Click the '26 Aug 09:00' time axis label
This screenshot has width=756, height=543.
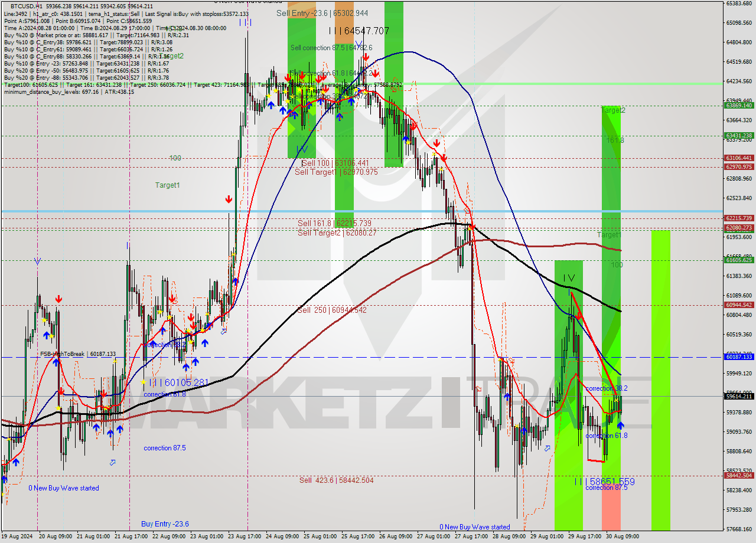point(396,537)
